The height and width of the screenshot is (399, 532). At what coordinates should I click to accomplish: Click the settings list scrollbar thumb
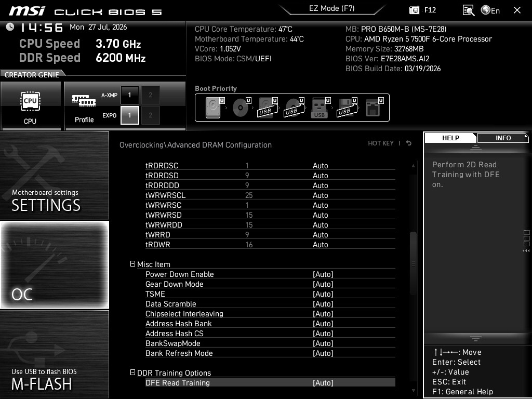[413, 263]
